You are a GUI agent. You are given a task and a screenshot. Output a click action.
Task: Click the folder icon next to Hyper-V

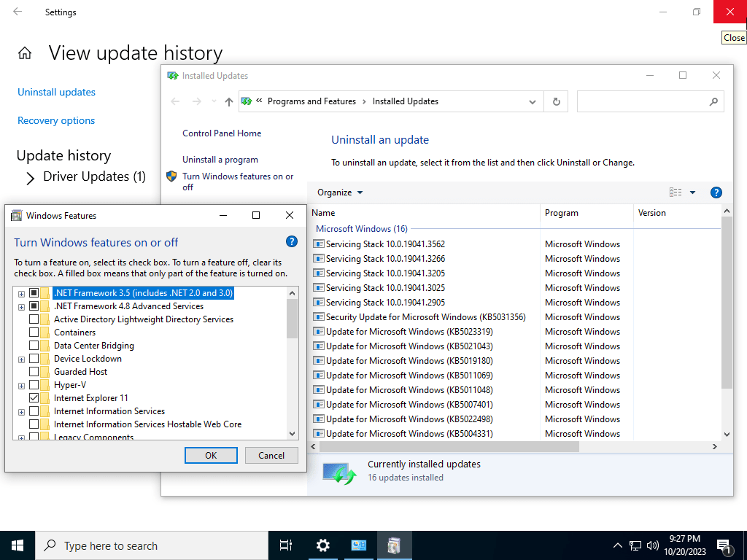tap(44, 385)
